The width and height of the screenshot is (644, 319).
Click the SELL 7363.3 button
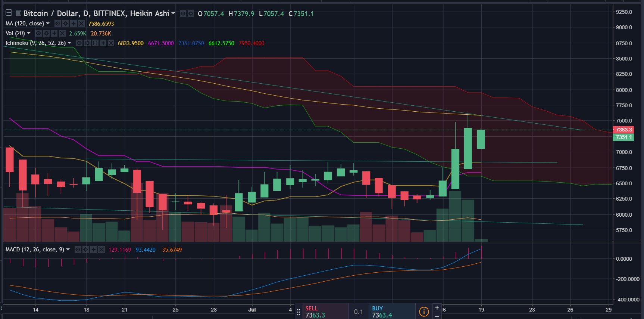(325, 311)
